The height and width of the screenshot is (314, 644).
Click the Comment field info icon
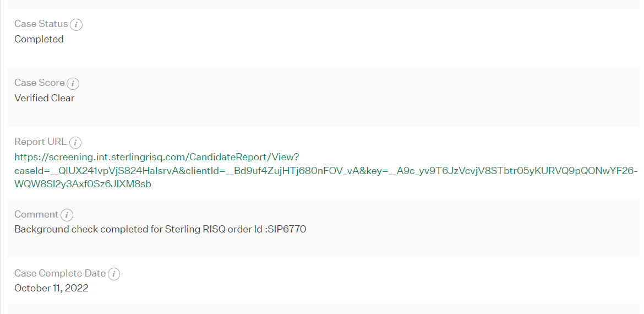pyautogui.click(x=67, y=215)
